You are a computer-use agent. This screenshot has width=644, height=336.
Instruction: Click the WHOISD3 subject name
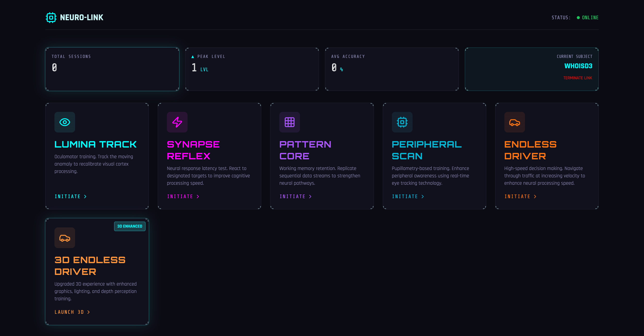pyautogui.click(x=578, y=66)
